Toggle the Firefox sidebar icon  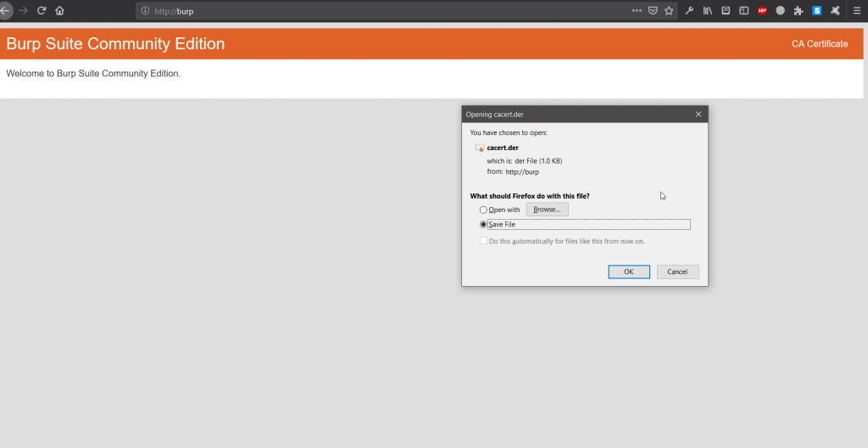pos(744,11)
